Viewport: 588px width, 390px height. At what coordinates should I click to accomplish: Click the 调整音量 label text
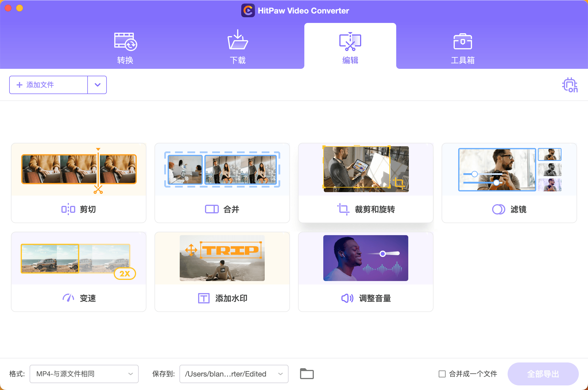375,299
